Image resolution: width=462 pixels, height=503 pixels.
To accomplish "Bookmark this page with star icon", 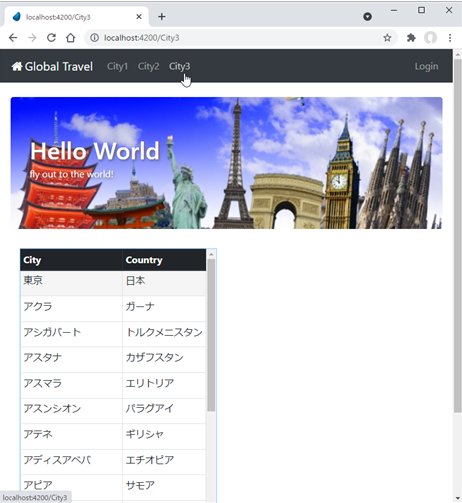I will [x=387, y=38].
